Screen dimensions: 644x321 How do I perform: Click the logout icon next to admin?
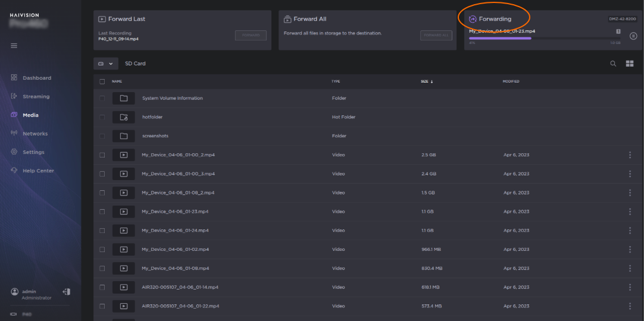point(66,292)
